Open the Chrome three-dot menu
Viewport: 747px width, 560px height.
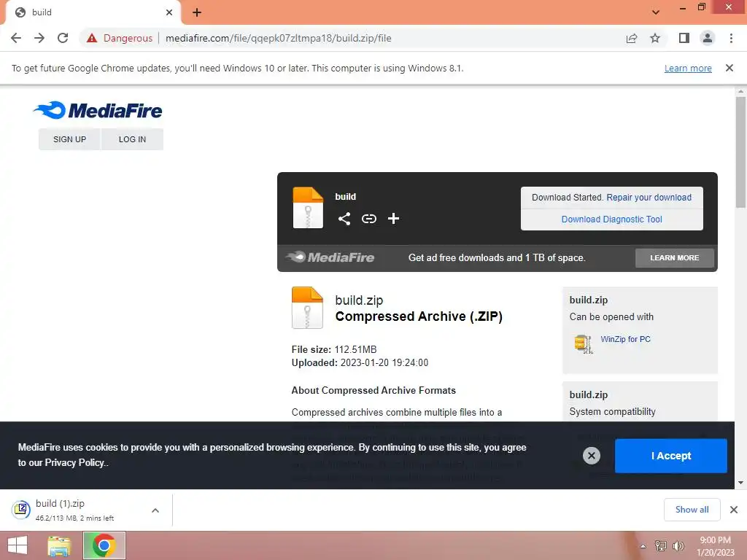tap(731, 38)
